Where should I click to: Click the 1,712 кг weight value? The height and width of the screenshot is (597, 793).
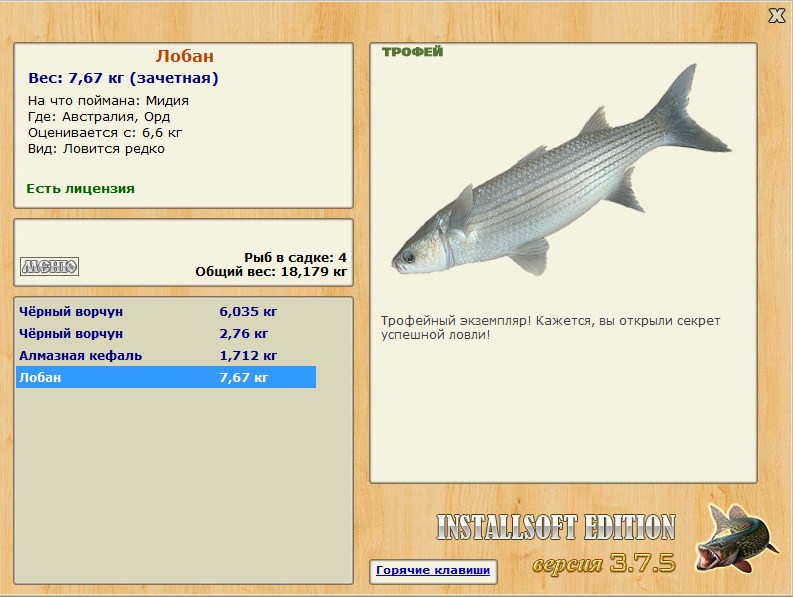point(248,356)
